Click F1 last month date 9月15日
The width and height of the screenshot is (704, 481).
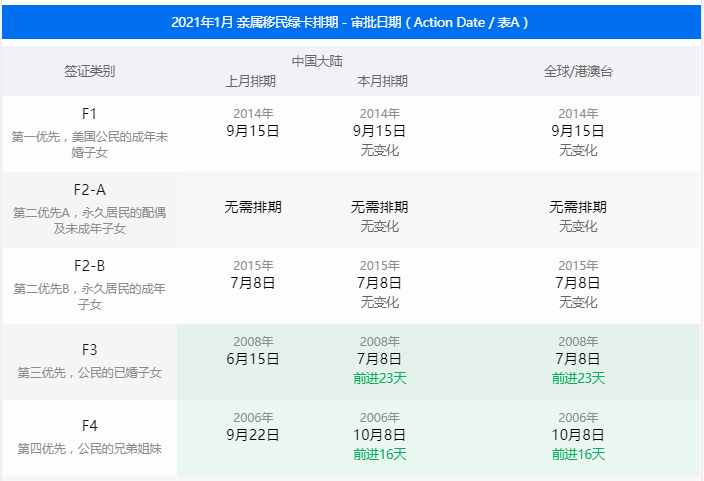(x=253, y=131)
